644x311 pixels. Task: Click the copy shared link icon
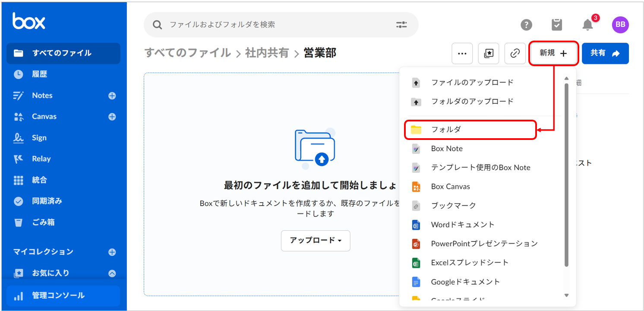(515, 54)
